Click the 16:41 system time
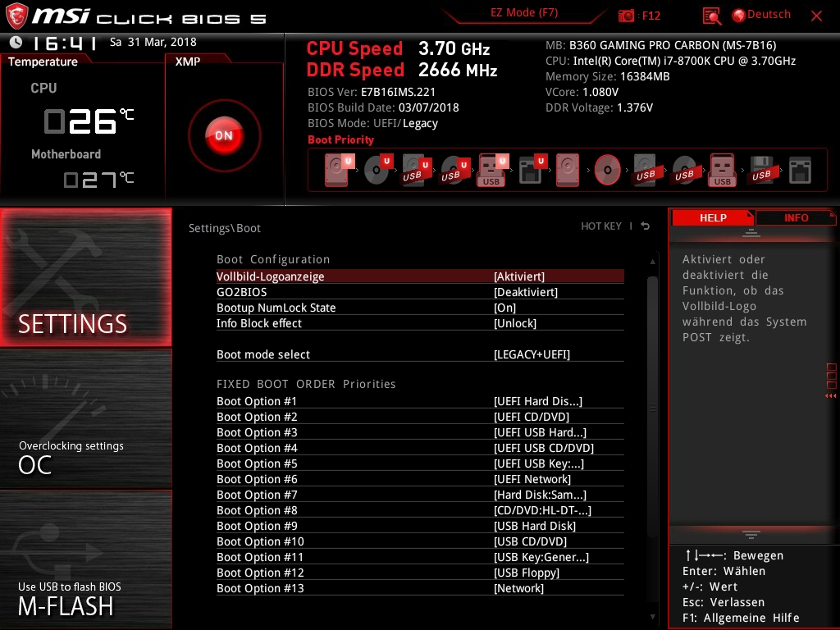This screenshot has width=840, height=630. click(x=64, y=43)
